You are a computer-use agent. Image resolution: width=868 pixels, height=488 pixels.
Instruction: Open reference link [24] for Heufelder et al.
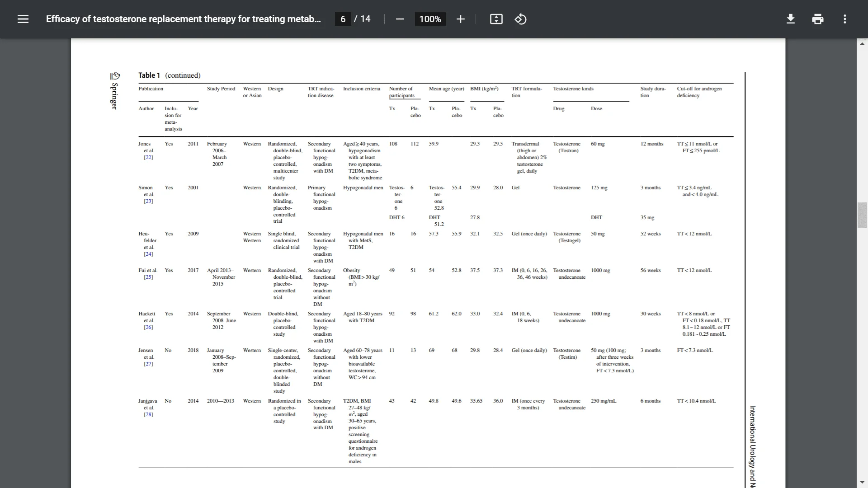[148, 254]
